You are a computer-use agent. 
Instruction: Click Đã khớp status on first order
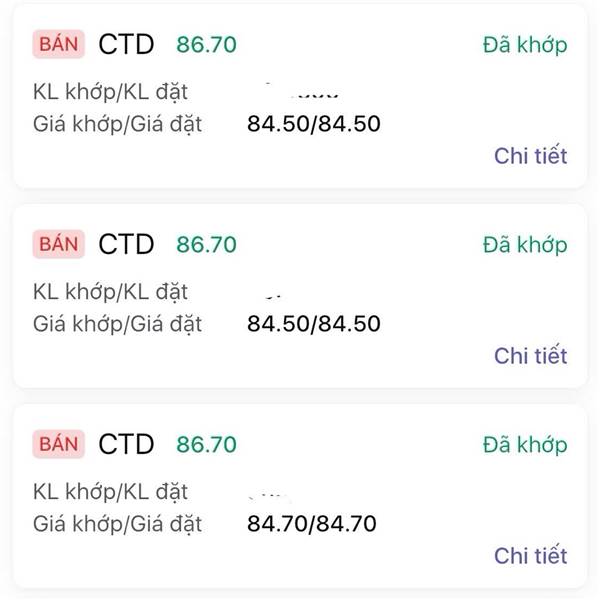click(524, 45)
